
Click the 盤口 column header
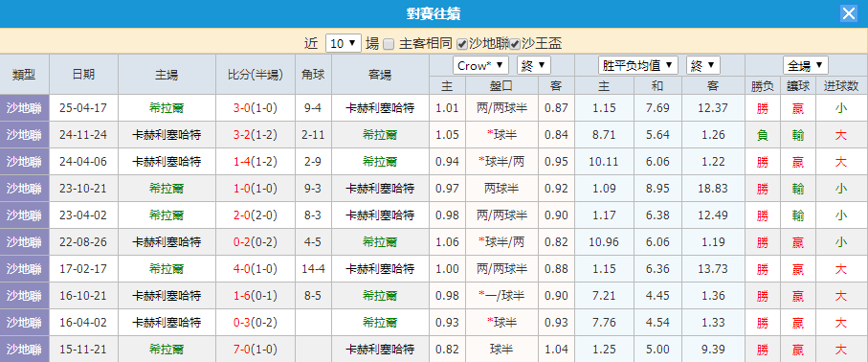pos(502,86)
